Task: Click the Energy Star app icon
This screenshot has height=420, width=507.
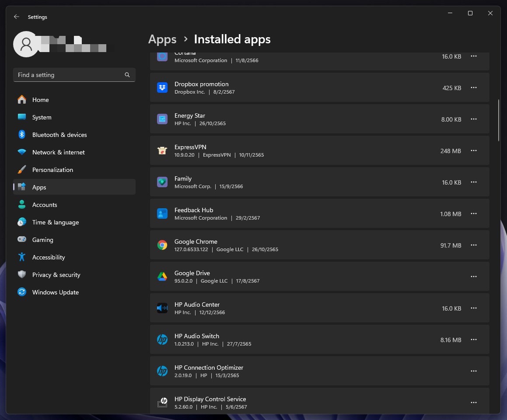Action: tap(162, 119)
